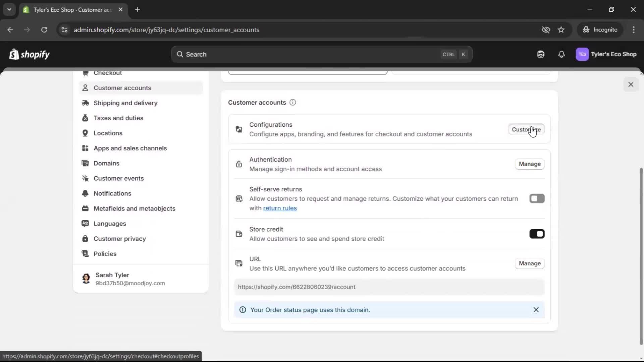The image size is (644, 362).
Task: Click the Customer privacy lock icon
Action: pos(86,239)
